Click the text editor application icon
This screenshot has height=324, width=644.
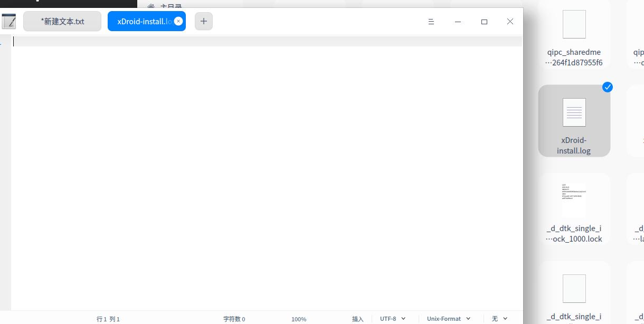click(x=8, y=21)
